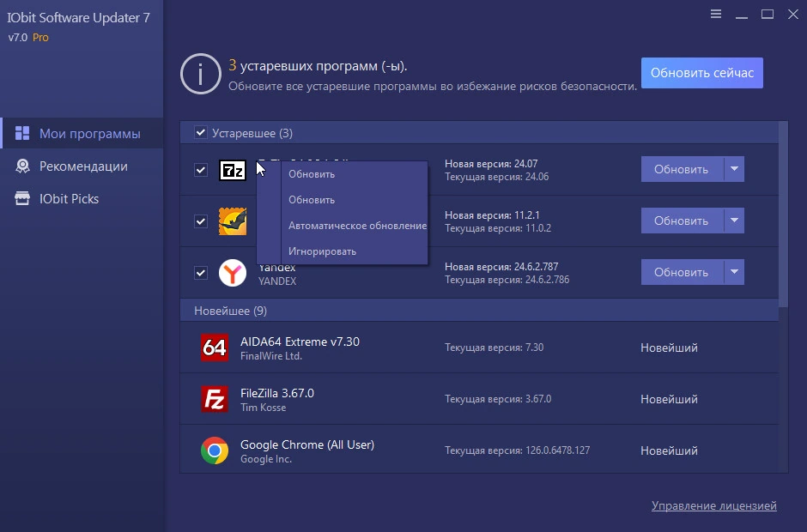807x532 pixels.
Task: Open the Управление лицензией link
Action: 713,505
